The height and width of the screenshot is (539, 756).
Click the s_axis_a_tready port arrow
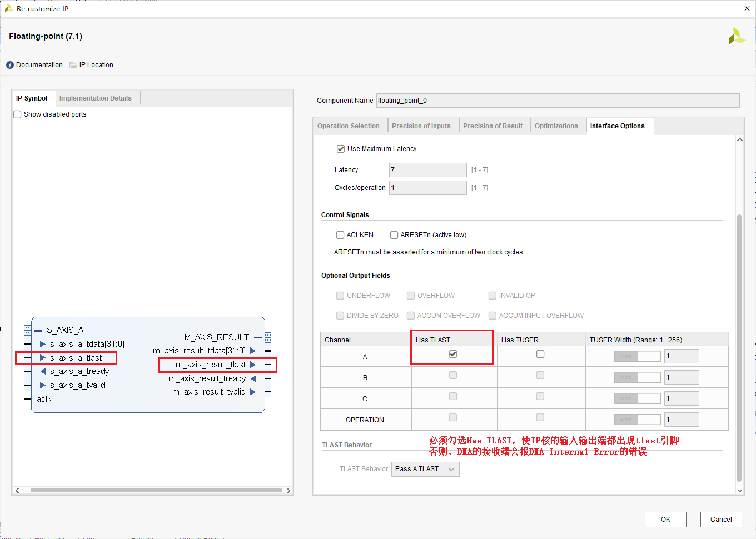pyautogui.click(x=43, y=371)
